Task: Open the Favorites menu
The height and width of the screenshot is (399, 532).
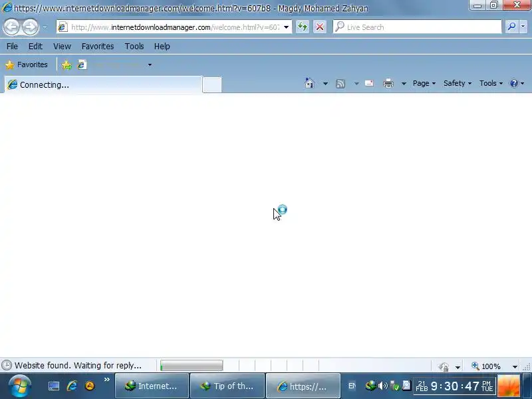Action: point(98,46)
